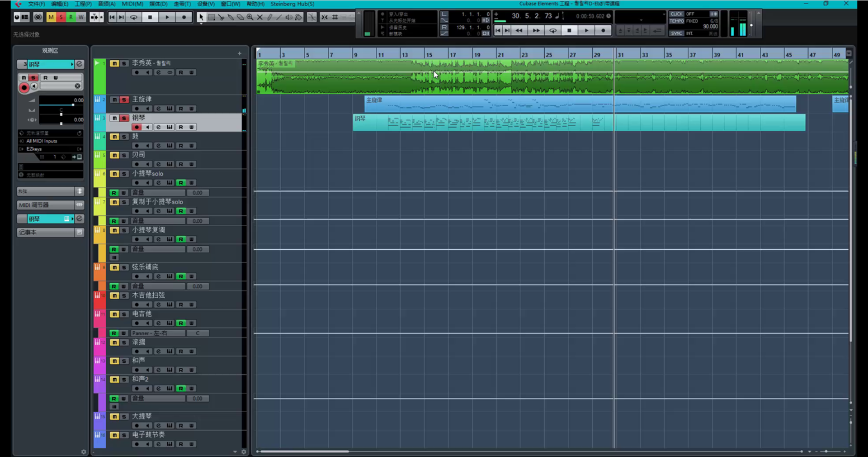Open the add track plus button
868x457 pixels.
coord(240,53)
